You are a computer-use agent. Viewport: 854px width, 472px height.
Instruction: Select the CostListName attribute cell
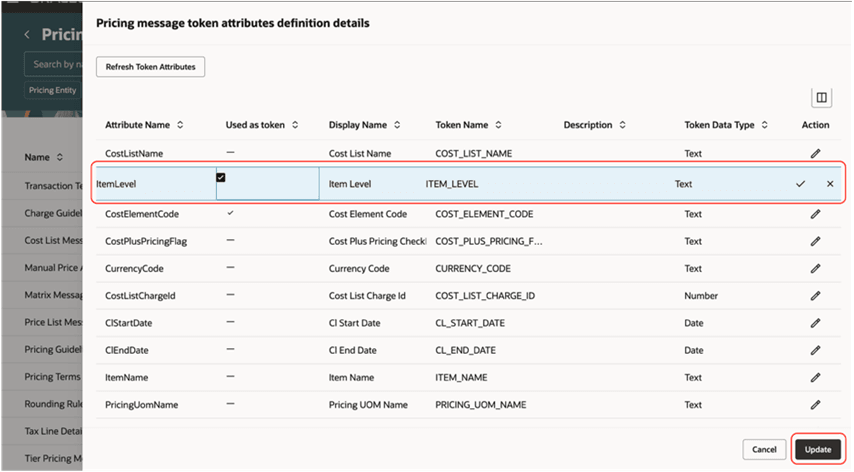click(x=134, y=154)
